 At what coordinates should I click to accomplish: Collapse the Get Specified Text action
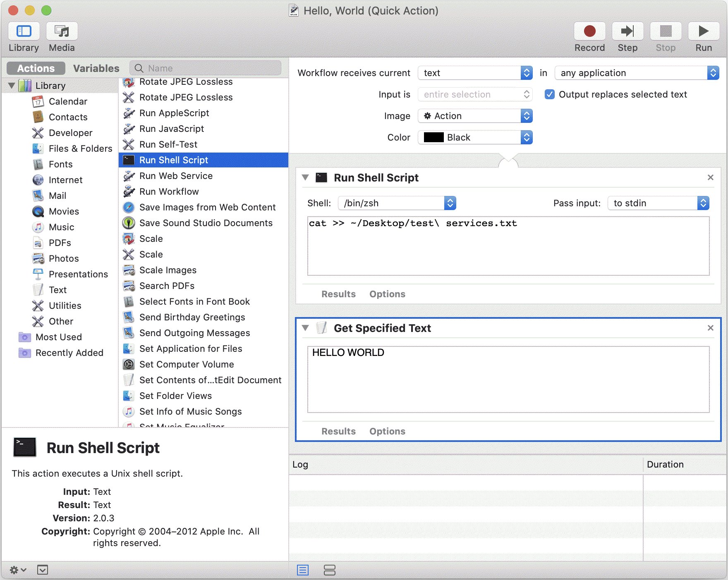click(x=305, y=328)
